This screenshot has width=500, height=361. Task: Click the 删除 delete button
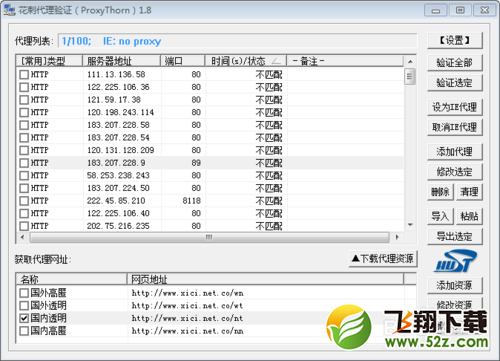click(x=440, y=192)
